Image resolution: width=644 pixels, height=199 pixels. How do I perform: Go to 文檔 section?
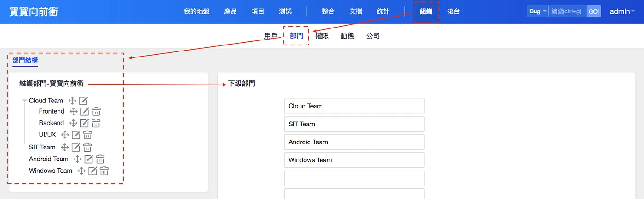356,11
